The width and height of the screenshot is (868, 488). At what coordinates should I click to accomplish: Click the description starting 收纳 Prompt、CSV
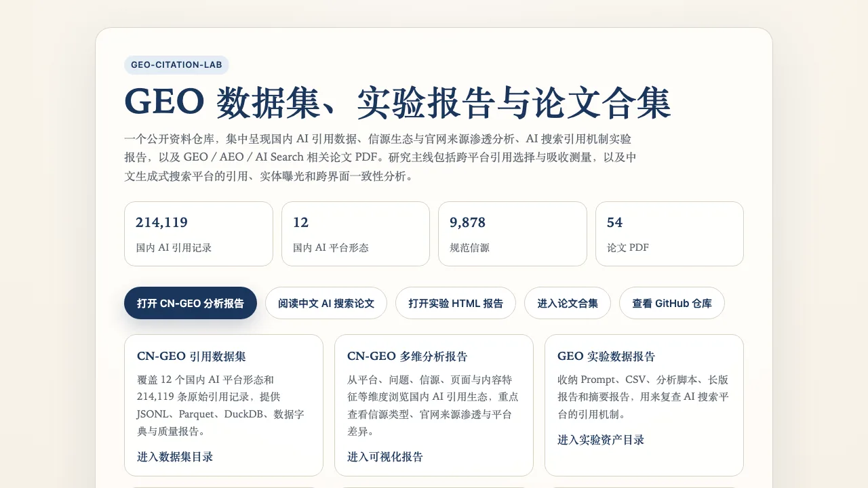(x=643, y=396)
